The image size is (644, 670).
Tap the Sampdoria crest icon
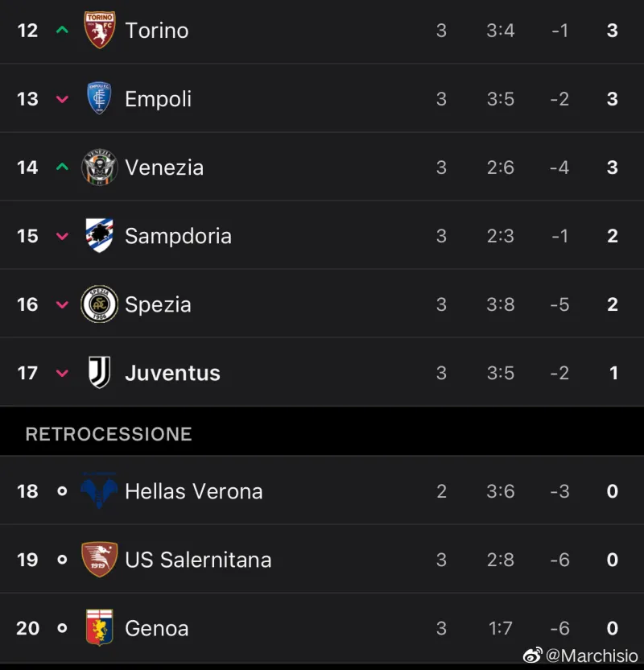[x=100, y=236]
